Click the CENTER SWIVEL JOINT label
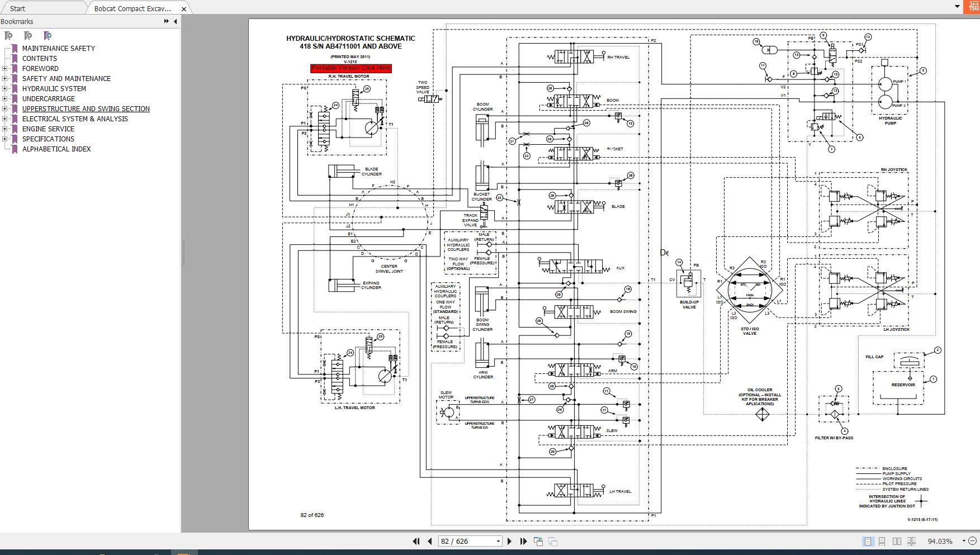The width and height of the screenshot is (980, 555). coord(389,269)
